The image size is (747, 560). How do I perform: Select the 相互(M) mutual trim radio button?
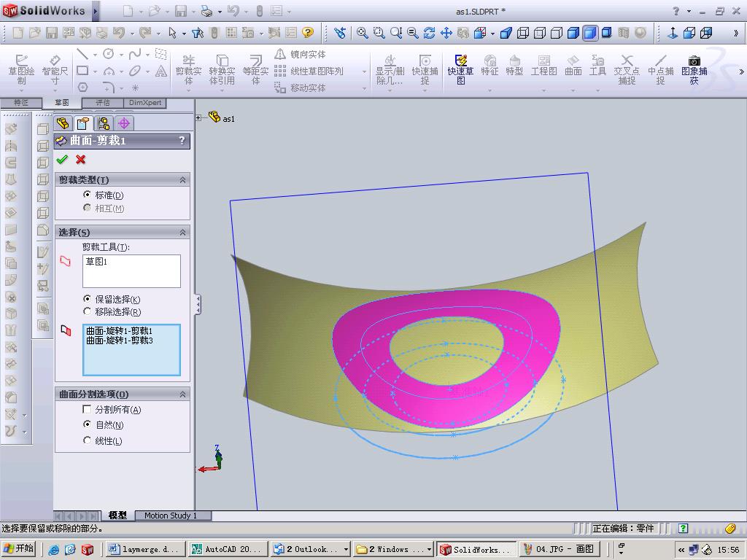coord(87,208)
